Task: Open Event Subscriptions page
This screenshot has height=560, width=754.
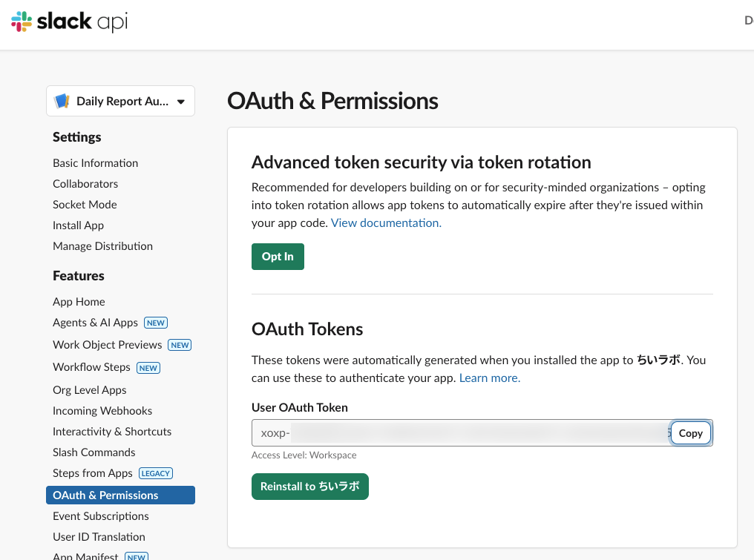Action: [100, 515]
